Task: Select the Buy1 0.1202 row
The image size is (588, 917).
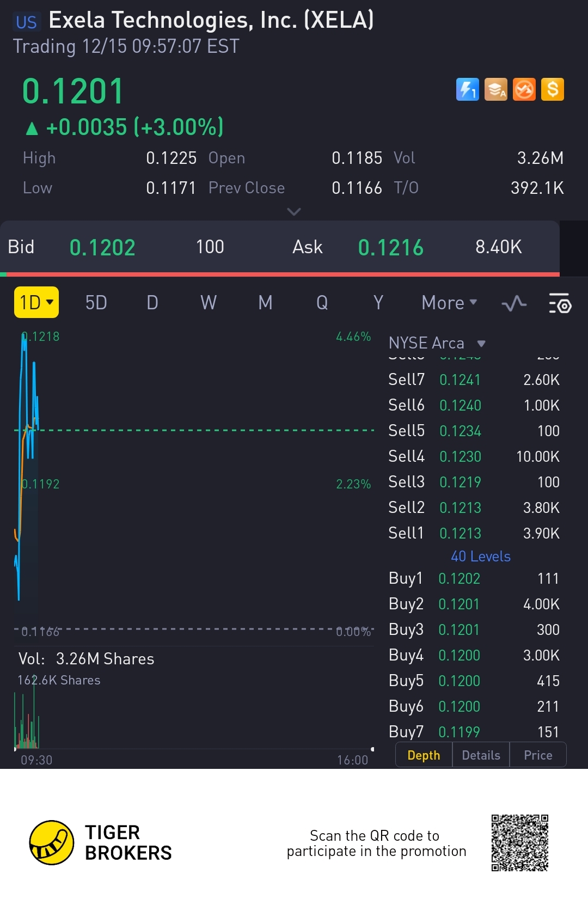Action: (474, 578)
